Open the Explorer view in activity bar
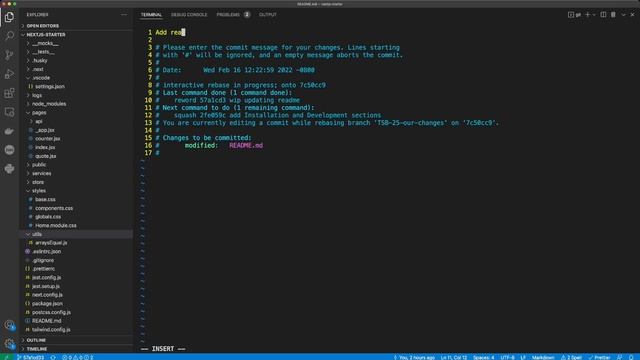 coord(9,17)
